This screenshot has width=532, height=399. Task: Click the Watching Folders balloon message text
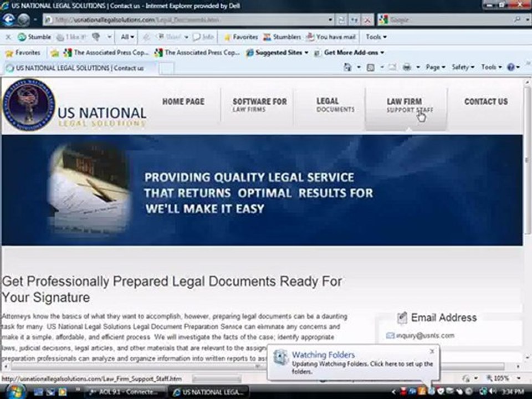pos(362,367)
